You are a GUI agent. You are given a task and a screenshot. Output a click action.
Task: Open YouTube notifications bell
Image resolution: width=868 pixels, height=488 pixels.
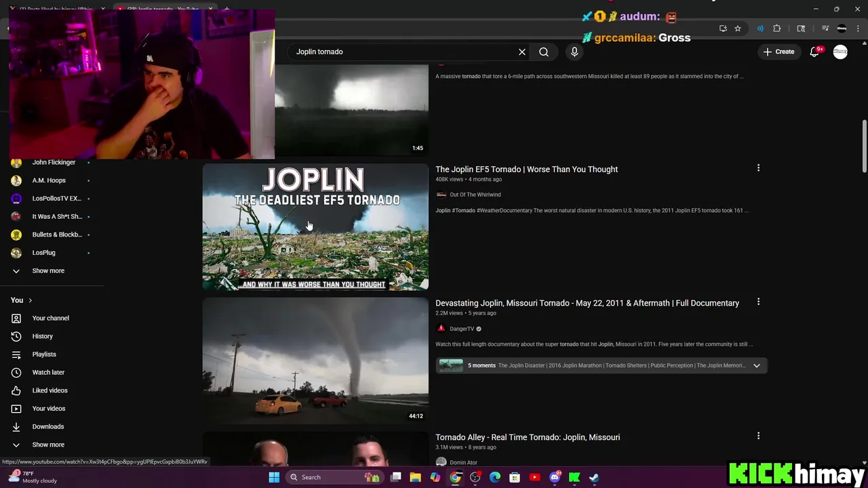pos(815,52)
